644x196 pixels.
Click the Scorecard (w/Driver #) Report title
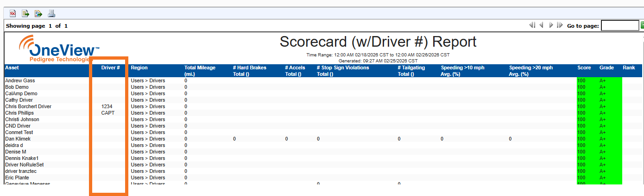378,42
